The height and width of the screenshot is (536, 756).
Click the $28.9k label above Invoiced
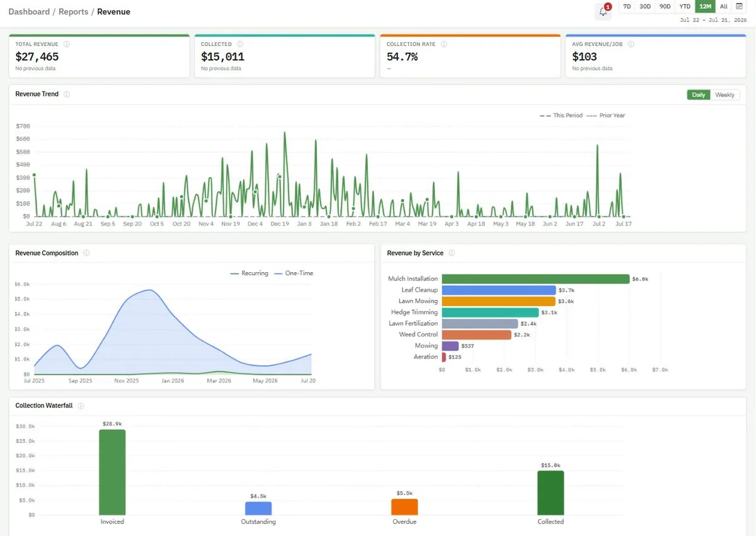112,424
